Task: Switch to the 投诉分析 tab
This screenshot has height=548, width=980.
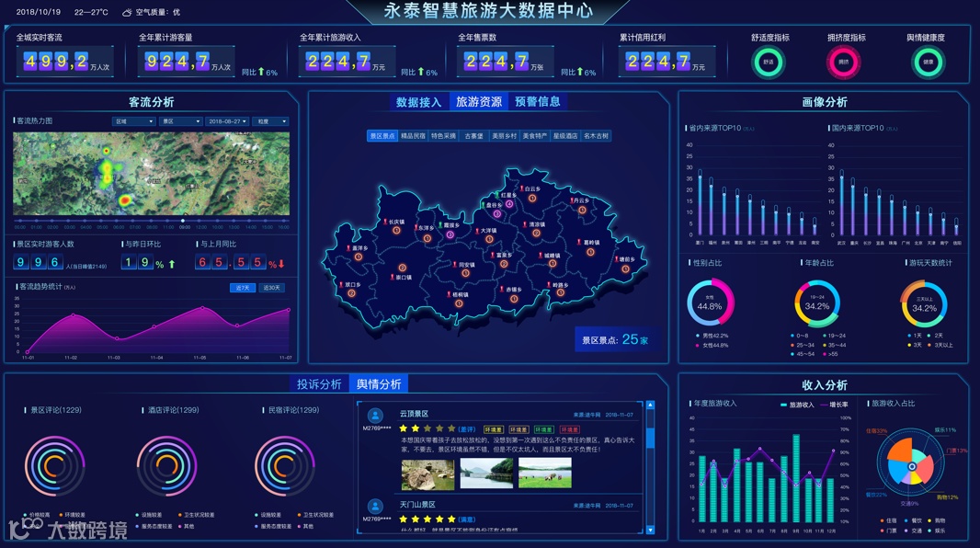Action: [x=319, y=384]
